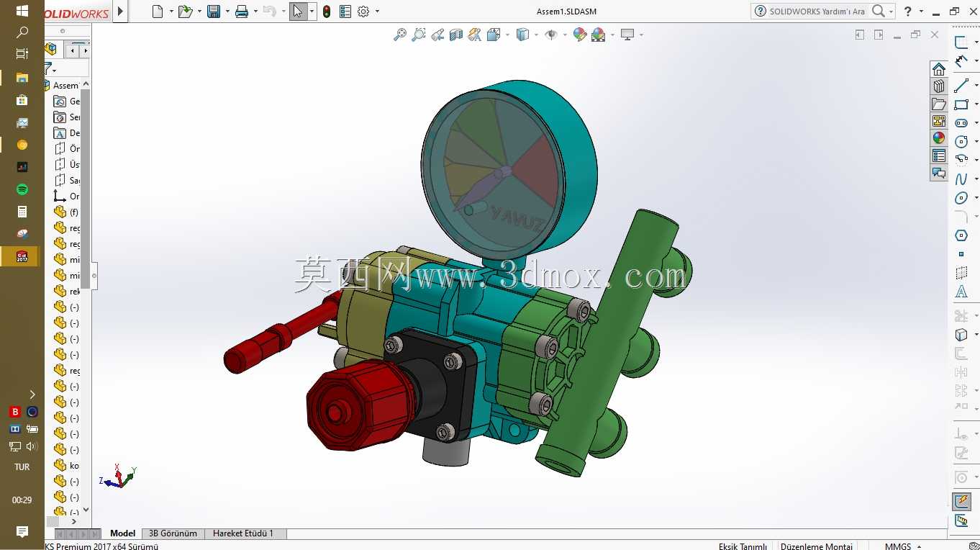Screen dimensions: 980x550
Task: Open the New document dropdown arrow
Action: point(171,12)
